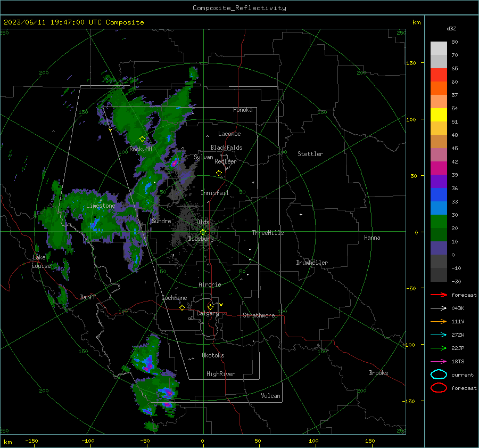
Task: Click the orange 57 dBZ color swatch
Action: click(x=439, y=88)
